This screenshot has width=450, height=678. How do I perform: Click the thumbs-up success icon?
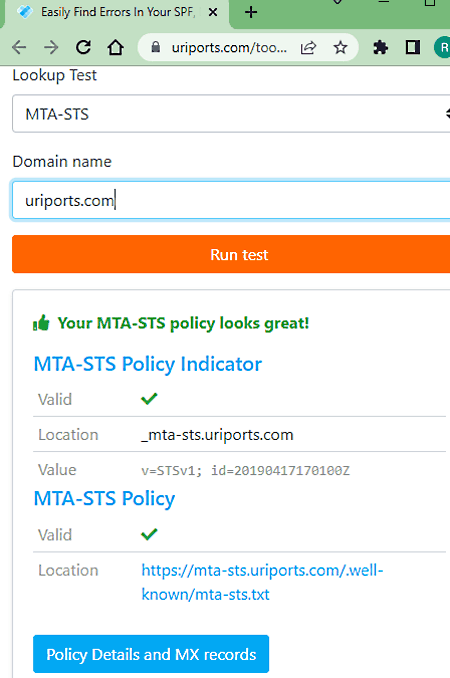(x=41, y=323)
